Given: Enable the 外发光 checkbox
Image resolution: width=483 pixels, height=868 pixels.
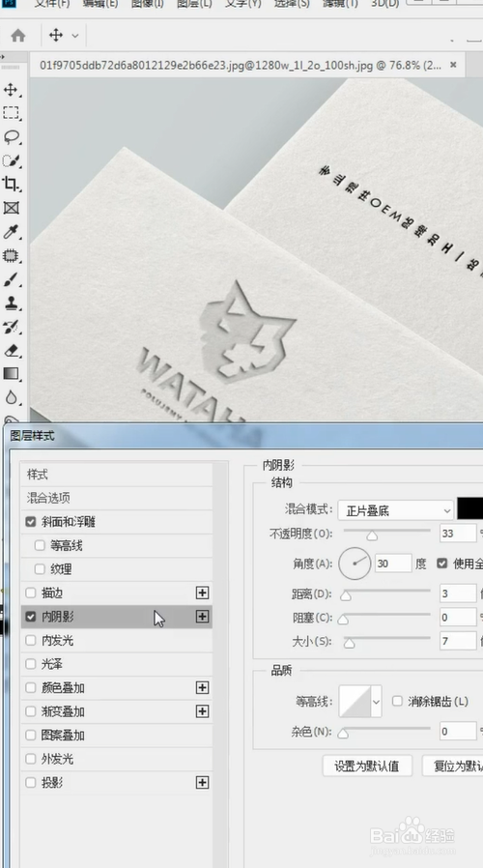Looking at the screenshot, I should [x=31, y=759].
